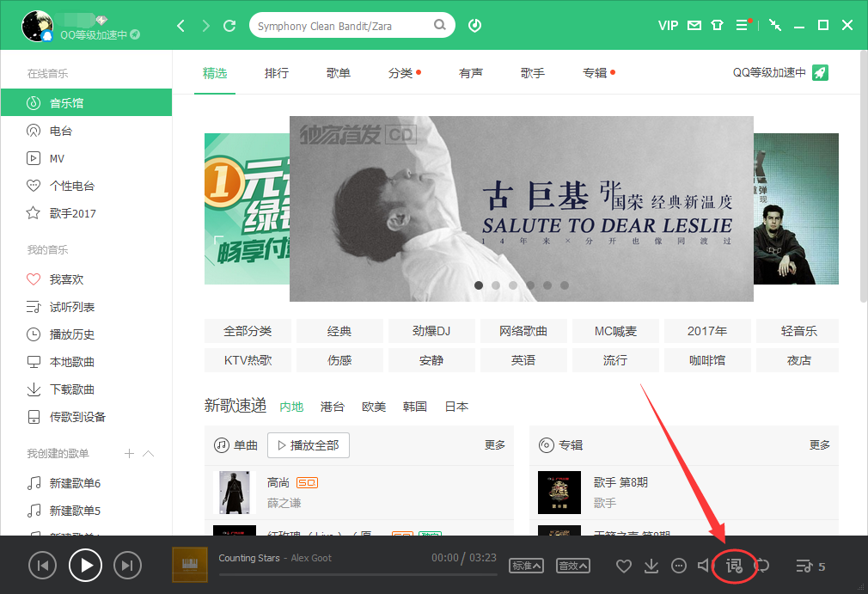Toggle the lyrics (词) display

click(734, 566)
